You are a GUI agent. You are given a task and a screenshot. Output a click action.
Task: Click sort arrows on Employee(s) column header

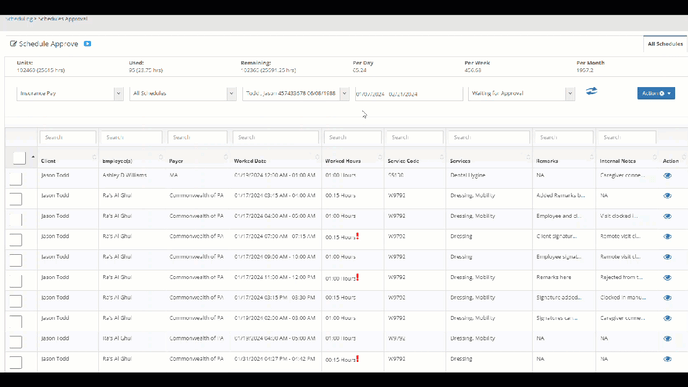pos(161,157)
